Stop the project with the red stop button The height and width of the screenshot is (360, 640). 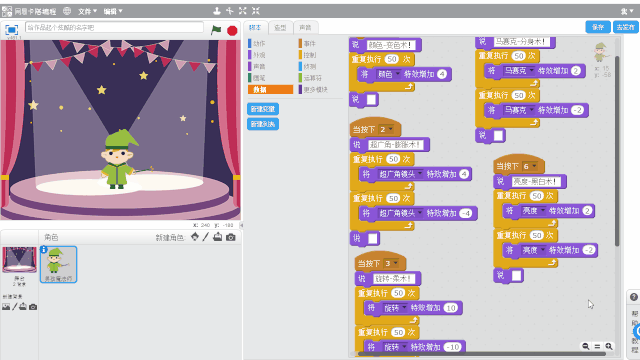232,30
